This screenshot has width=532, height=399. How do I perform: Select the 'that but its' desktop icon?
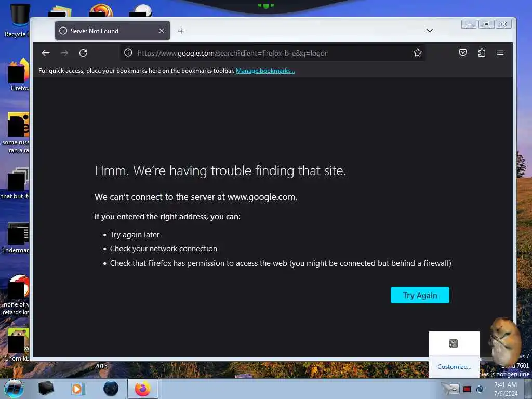click(16, 183)
